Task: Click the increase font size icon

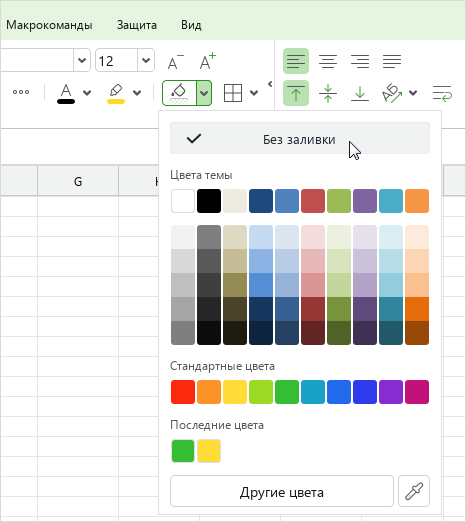Action: [207, 61]
